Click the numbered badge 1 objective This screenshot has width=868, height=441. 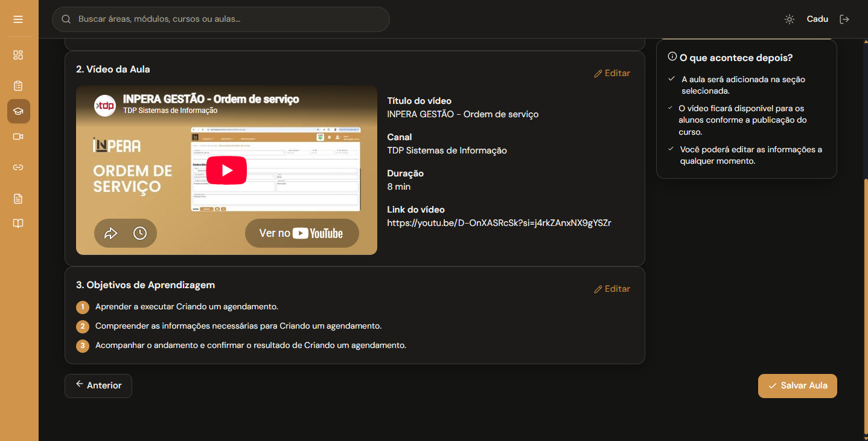click(x=83, y=307)
